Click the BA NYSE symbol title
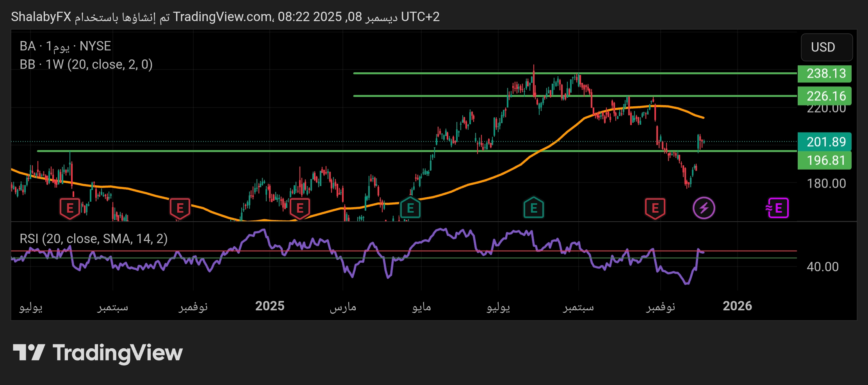The width and height of the screenshot is (868, 385). click(x=65, y=46)
